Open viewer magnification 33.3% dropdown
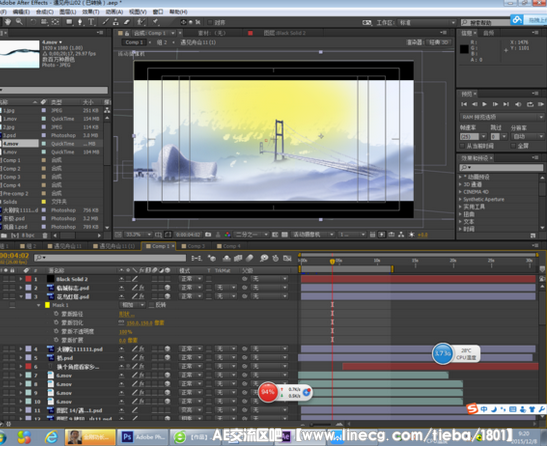 (x=138, y=235)
